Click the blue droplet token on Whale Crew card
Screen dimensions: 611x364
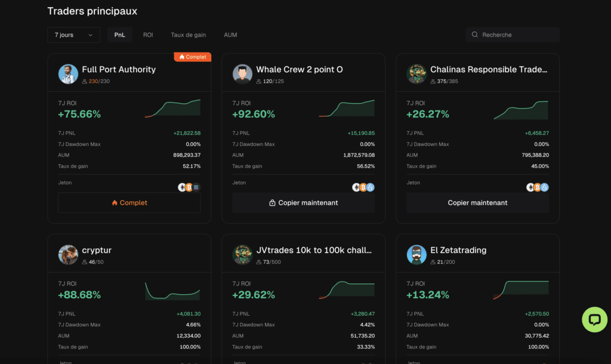pyautogui.click(x=370, y=187)
